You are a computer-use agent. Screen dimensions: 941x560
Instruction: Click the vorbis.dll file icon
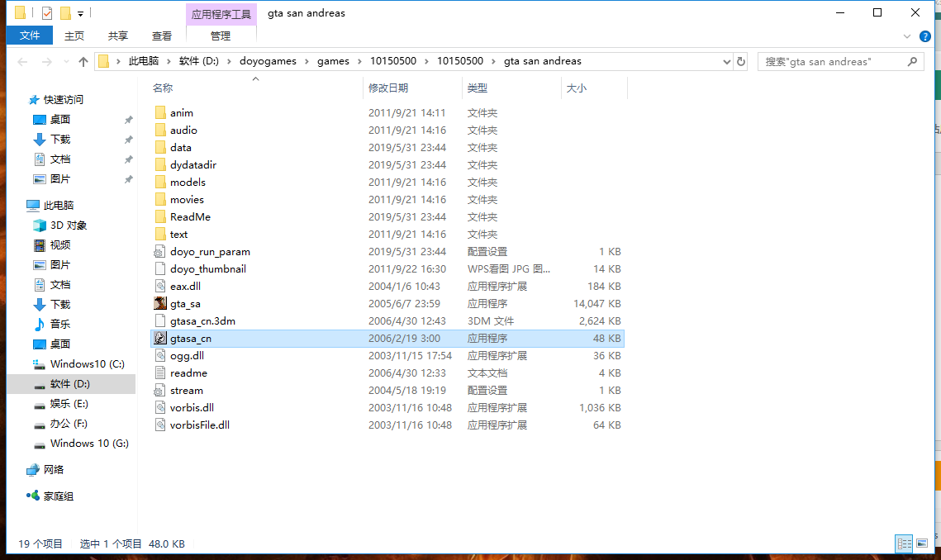coord(159,407)
